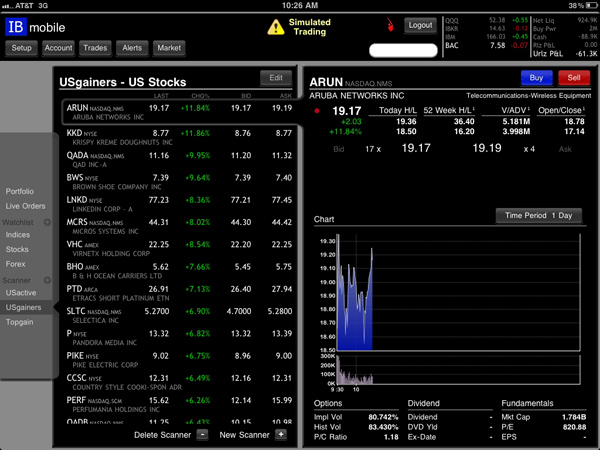Select the Topgain scanner
Viewport: 600px width, 450px height.
click(x=20, y=322)
